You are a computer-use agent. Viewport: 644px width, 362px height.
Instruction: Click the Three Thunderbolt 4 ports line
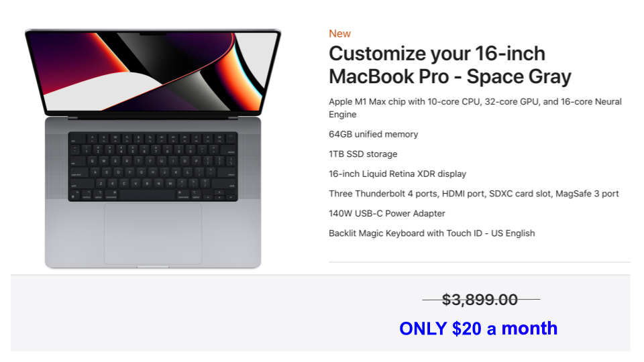(x=474, y=194)
